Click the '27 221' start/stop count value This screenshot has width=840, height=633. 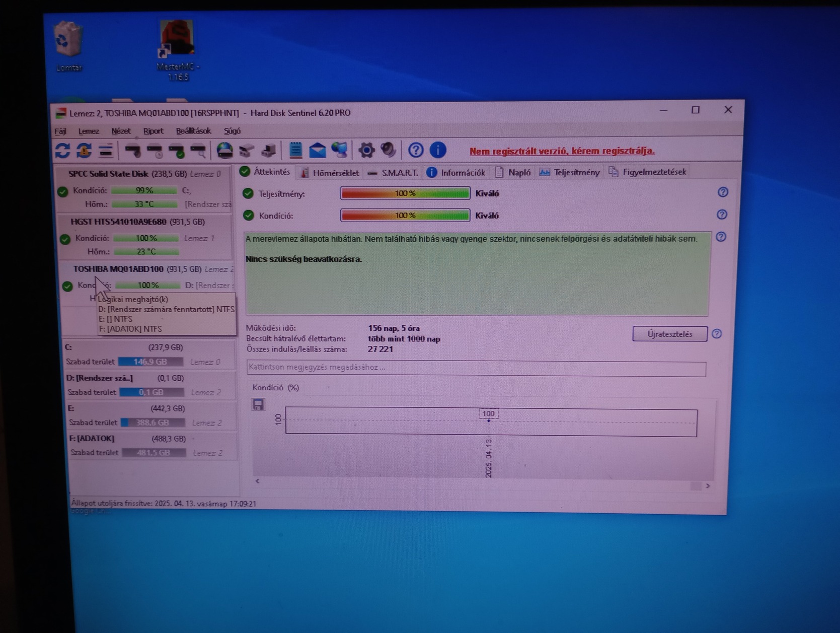pyautogui.click(x=380, y=349)
